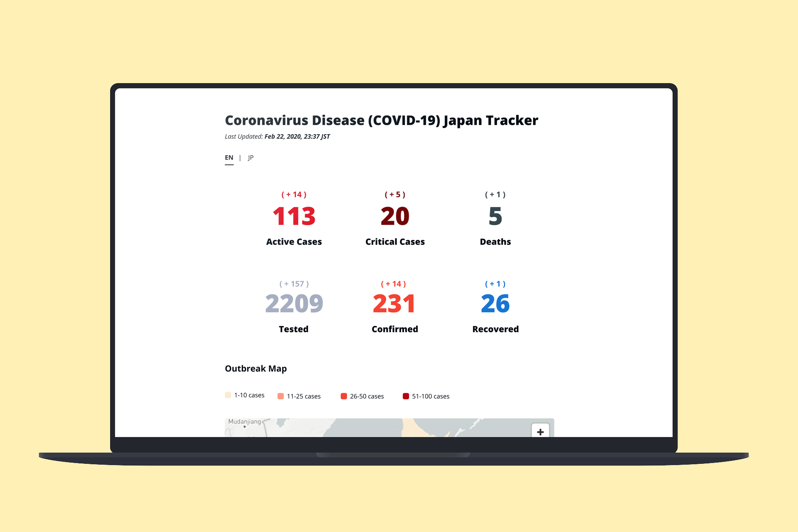Click the Critical Cases label
The image size is (798, 532).
point(395,242)
